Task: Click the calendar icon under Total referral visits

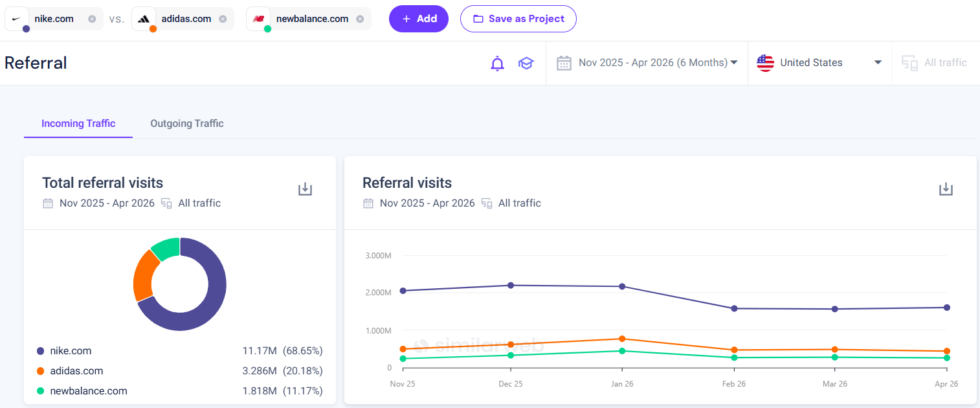Action: pyautogui.click(x=48, y=203)
